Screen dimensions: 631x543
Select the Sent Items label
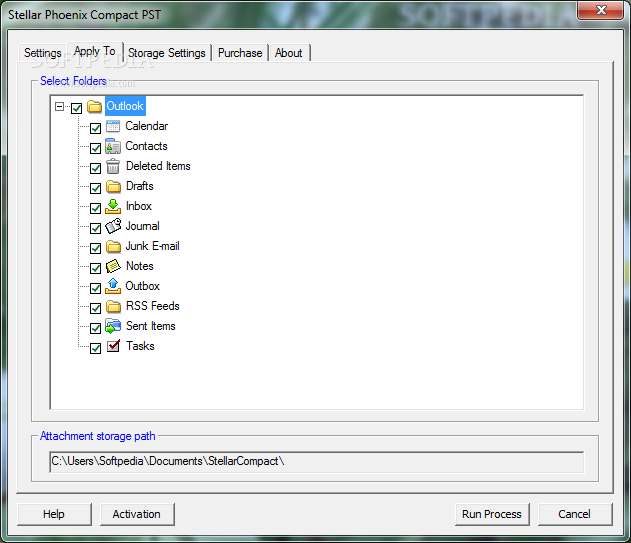pos(151,326)
